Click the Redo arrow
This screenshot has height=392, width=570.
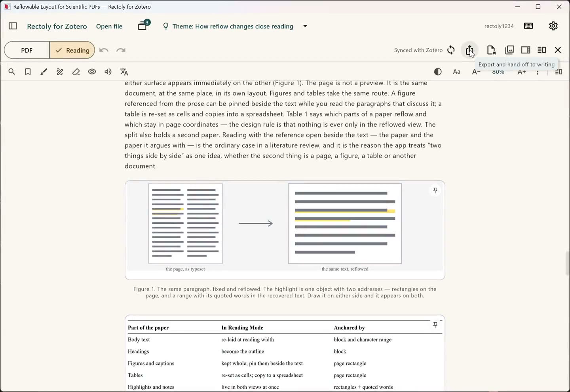[121, 50]
